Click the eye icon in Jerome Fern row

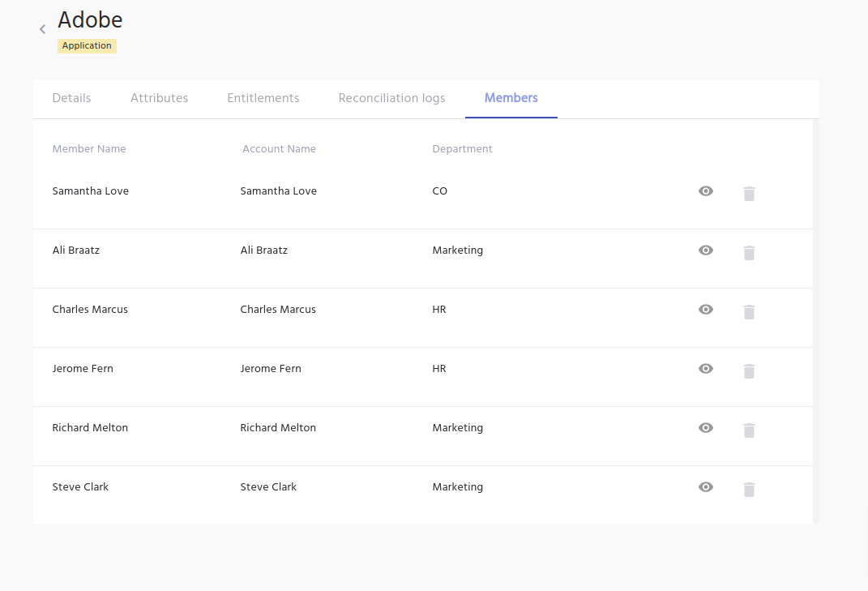(x=706, y=369)
